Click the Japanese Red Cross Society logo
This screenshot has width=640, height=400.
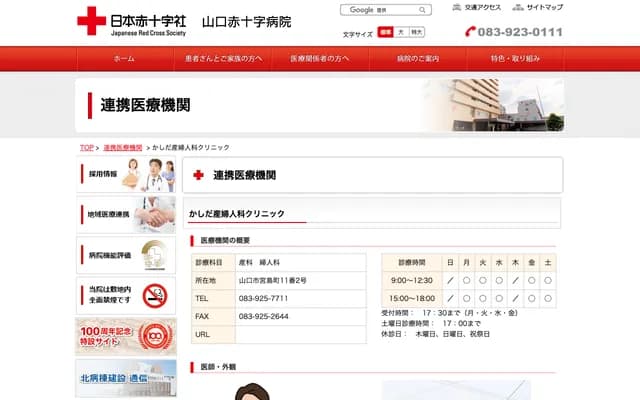tap(131, 21)
